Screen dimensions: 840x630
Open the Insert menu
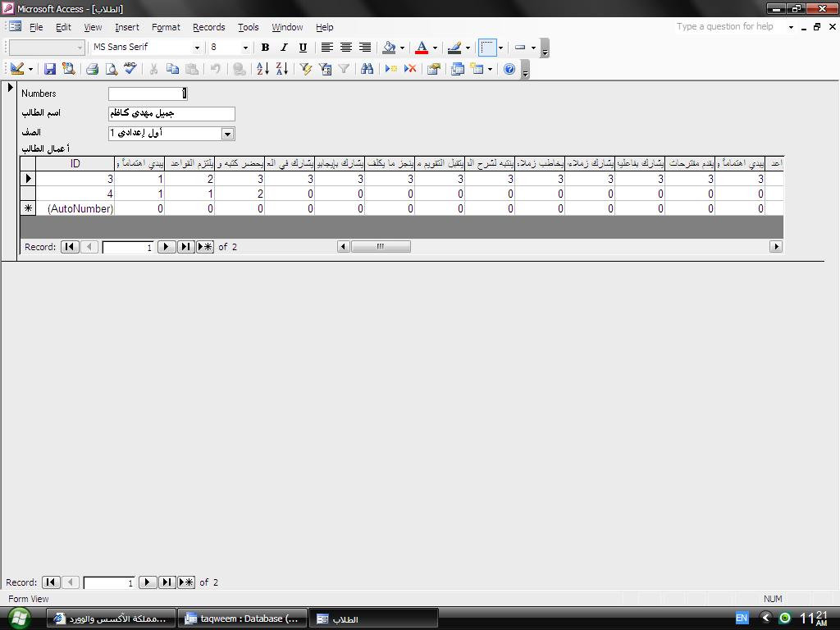point(127,27)
